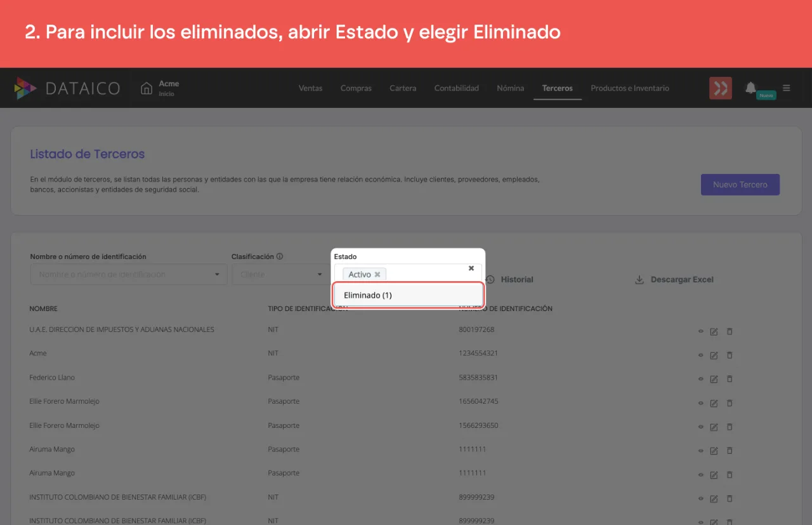The width and height of the screenshot is (812, 525).
Task: Click the Dataico logo
Action: tap(67, 88)
